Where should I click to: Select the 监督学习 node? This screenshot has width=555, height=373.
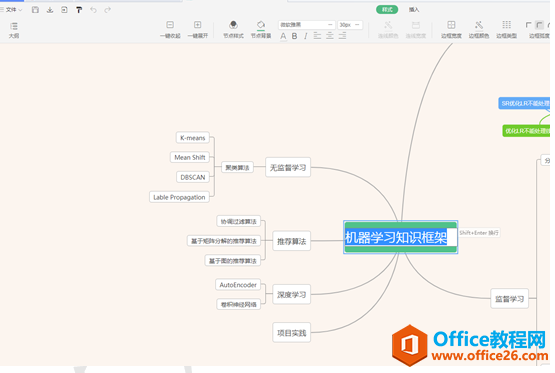tap(509, 299)
